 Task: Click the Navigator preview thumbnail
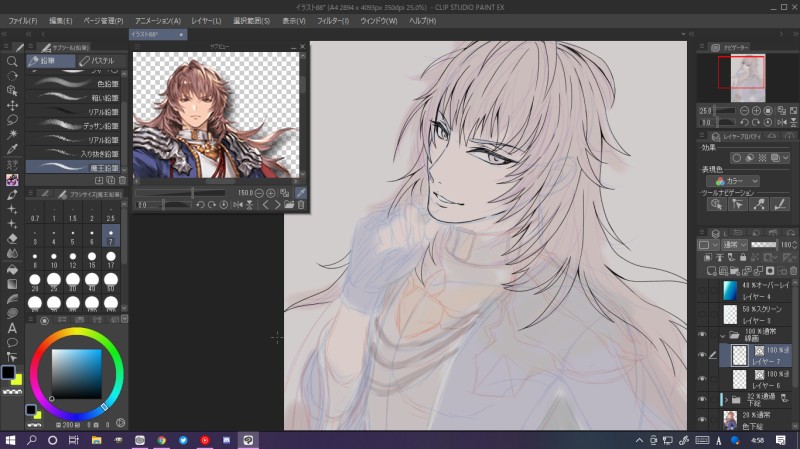(x=748, y=79)
